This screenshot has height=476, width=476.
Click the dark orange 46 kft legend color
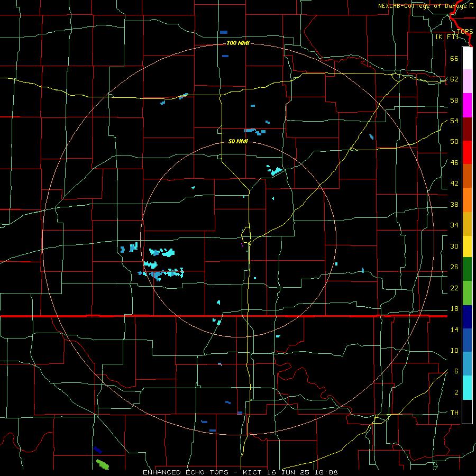click(467, 176)
